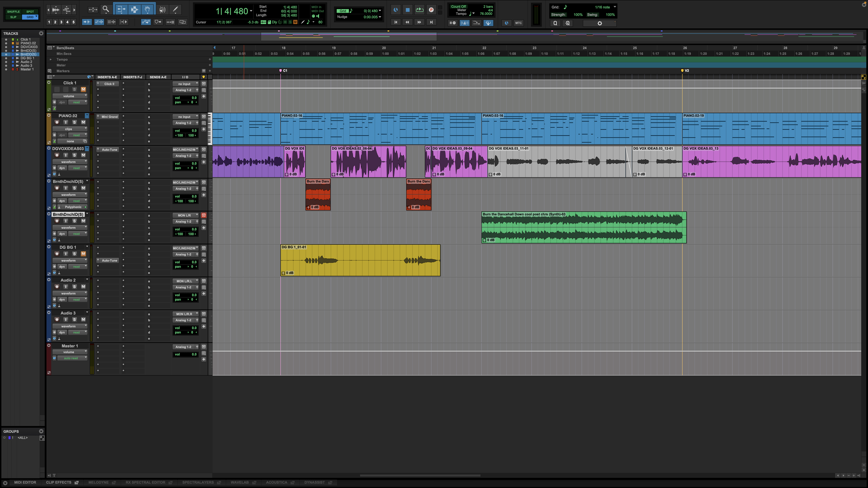Open the Tracks list popup menu

41,34
